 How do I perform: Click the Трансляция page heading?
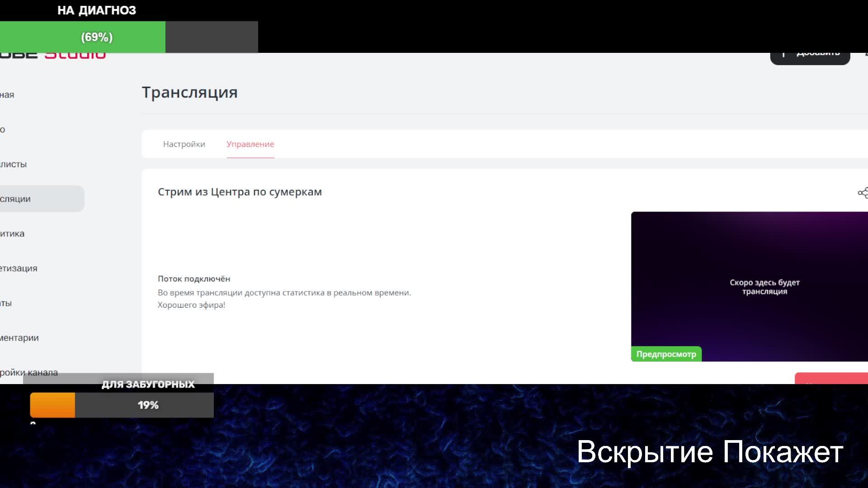click(x=189, y=93)
